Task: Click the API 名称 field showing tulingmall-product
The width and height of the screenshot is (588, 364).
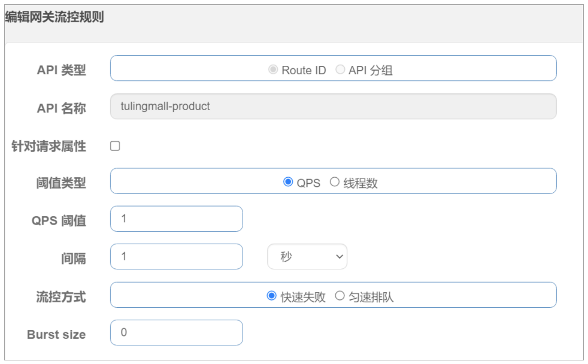Action: click(x=333, y=107)
